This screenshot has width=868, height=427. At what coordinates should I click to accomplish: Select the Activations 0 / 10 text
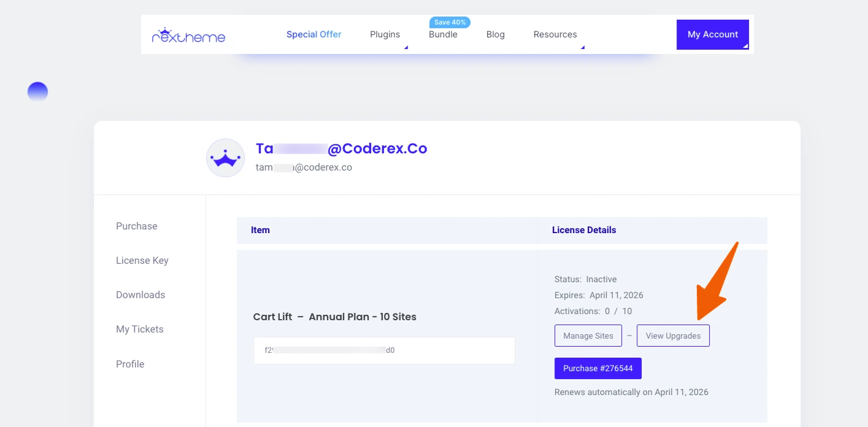click(593, 311)
